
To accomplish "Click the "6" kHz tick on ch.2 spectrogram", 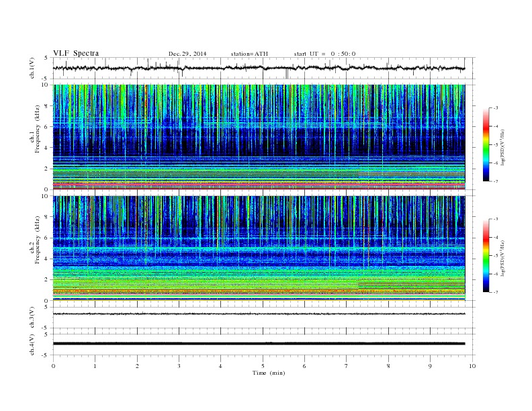I will point(46,238).
